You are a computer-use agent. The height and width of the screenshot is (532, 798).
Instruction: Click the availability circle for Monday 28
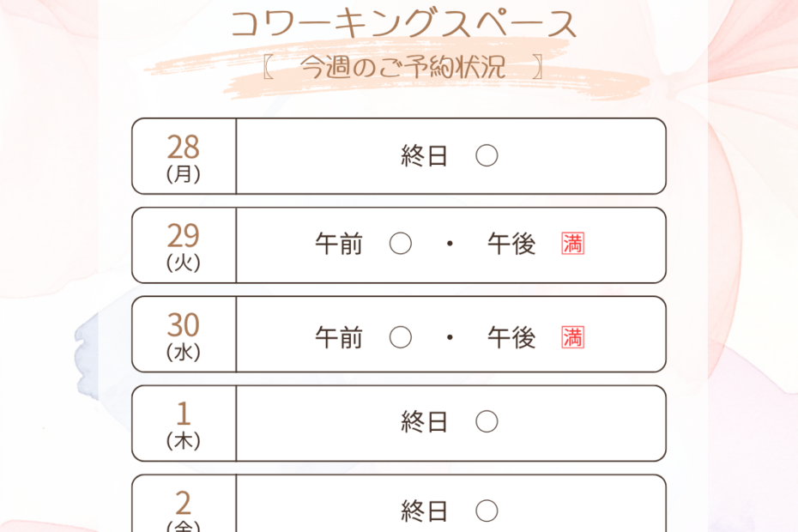[487, 156]
